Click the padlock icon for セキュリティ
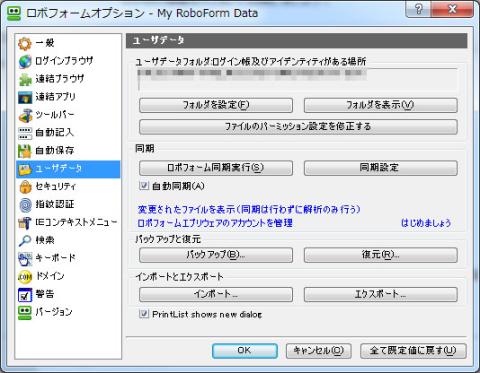Image resolution: width=480 pixels, height=373 pixels. click(25, 187)
